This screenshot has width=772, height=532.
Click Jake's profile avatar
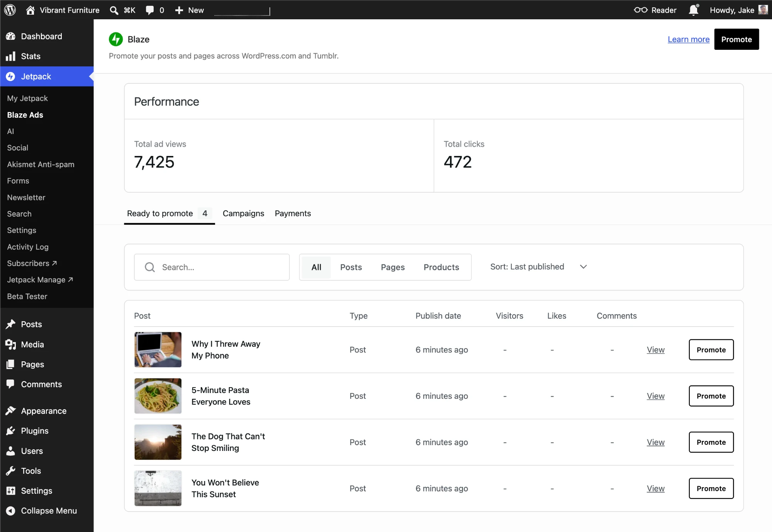click(763, 10)
